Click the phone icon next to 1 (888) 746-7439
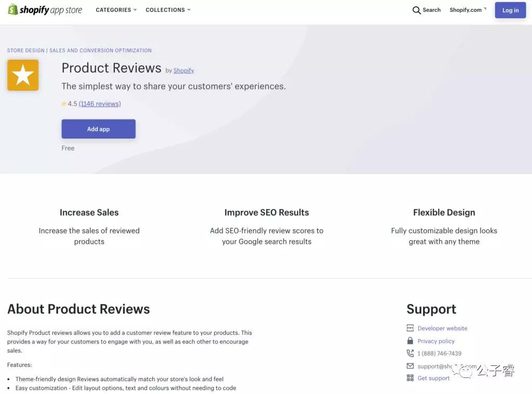532x394 pixels. (410, 353)
